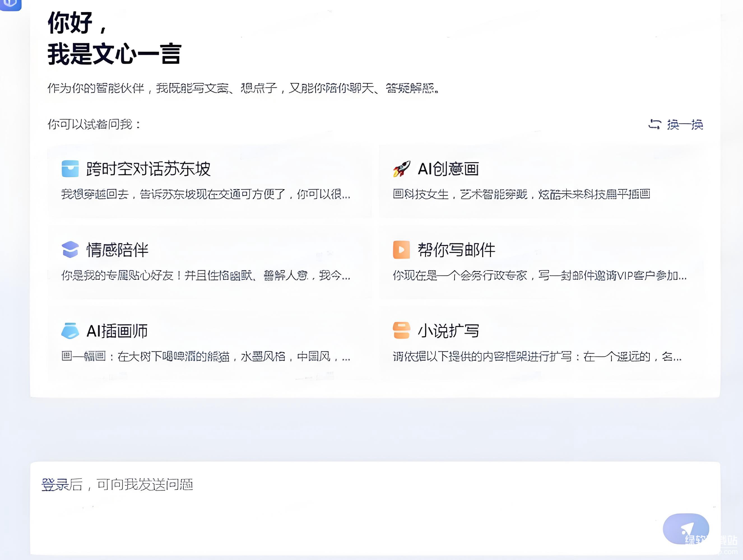
Task: Click the blue AI插画师 icon
Action: pyautogui.click(x=70, y=331)
